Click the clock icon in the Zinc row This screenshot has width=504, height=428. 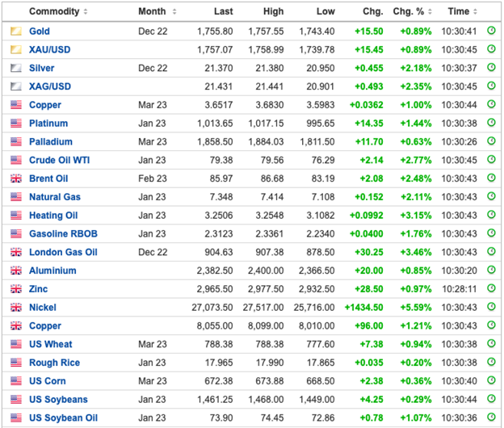(x=491, y=288)
